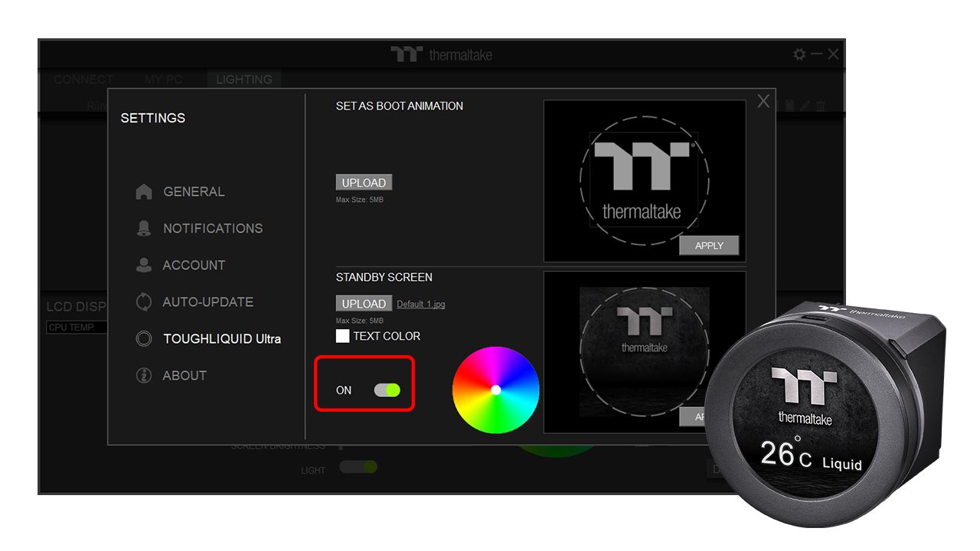Switch to the CONNECT tab
The height and width of the screenshot is (551, 980).
(83, 80)
